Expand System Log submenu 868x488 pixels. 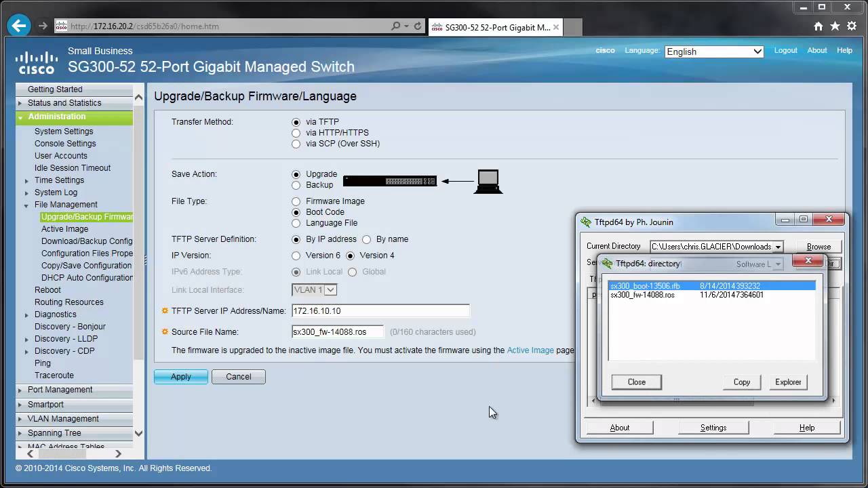(x=27, y=193)
